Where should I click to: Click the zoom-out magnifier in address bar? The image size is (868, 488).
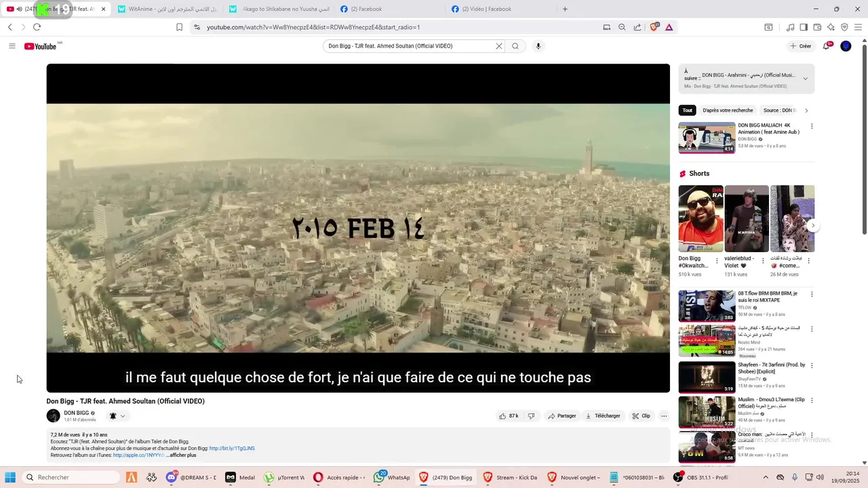coord(622,27)
